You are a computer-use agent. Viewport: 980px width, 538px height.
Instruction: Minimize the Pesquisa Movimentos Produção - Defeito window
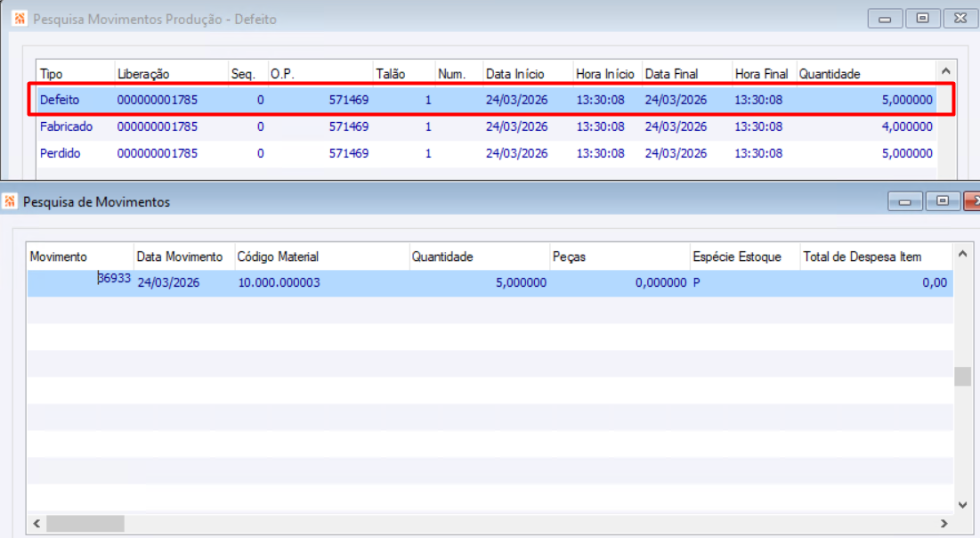(885, 19)
